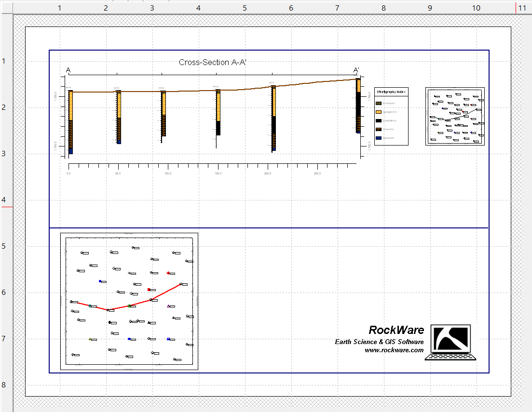This screenshot has width=532, height=412.
Task: Click the rightmost borehole log at A'
Action: (x=358, y=106)
